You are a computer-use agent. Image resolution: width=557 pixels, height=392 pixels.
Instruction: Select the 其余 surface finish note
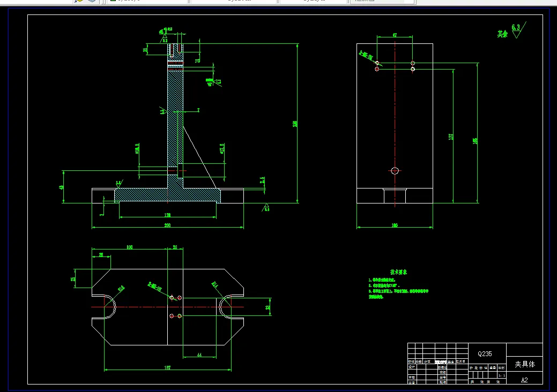[x=502, y=34]
